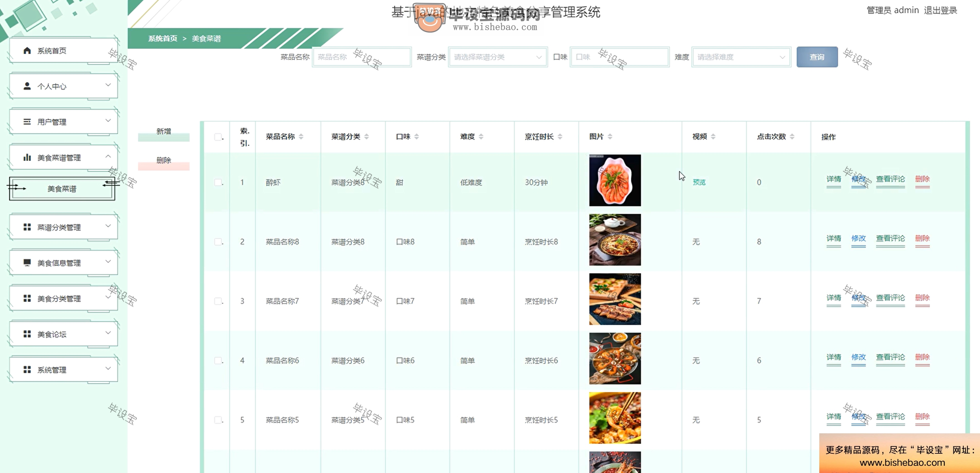This screenshot has width=980, height=473.
Task: Sort by 图片 column arrows
Action: click(610, 136)
